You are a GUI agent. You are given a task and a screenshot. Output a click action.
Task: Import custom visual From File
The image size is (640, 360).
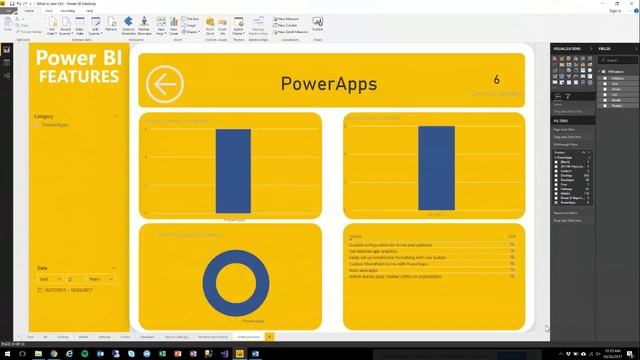click(222, 26)
